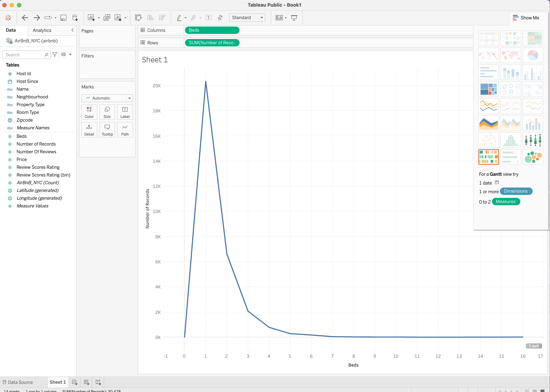Toggle the Show Me panel
This screenshot has width=550, height=392.
[x=526, y=18]
